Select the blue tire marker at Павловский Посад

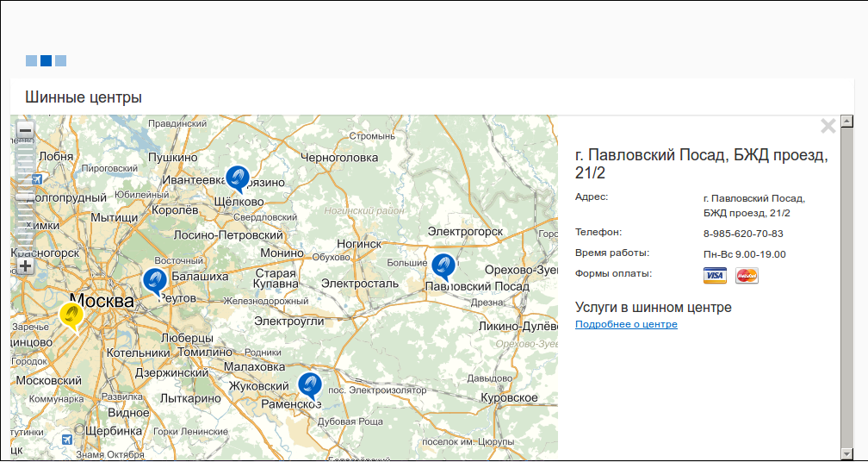[443, 266]
